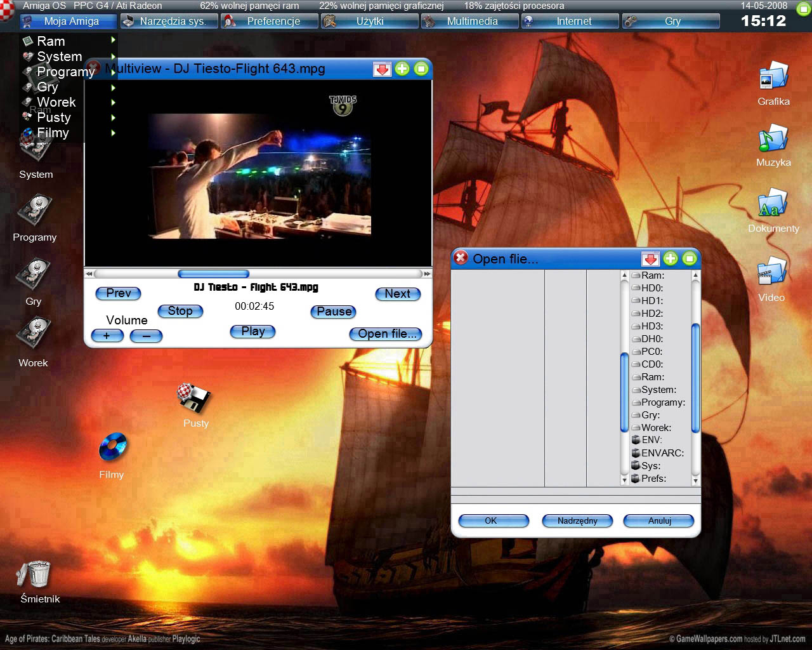
Task: Open the Pusty floppy disk icon
Action: [194, 398]
